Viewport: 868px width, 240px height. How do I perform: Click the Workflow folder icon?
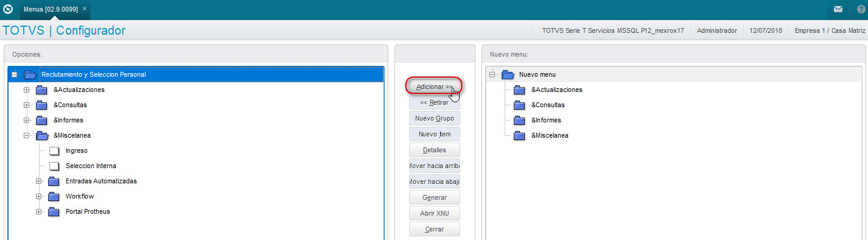(x=54, y=197)
